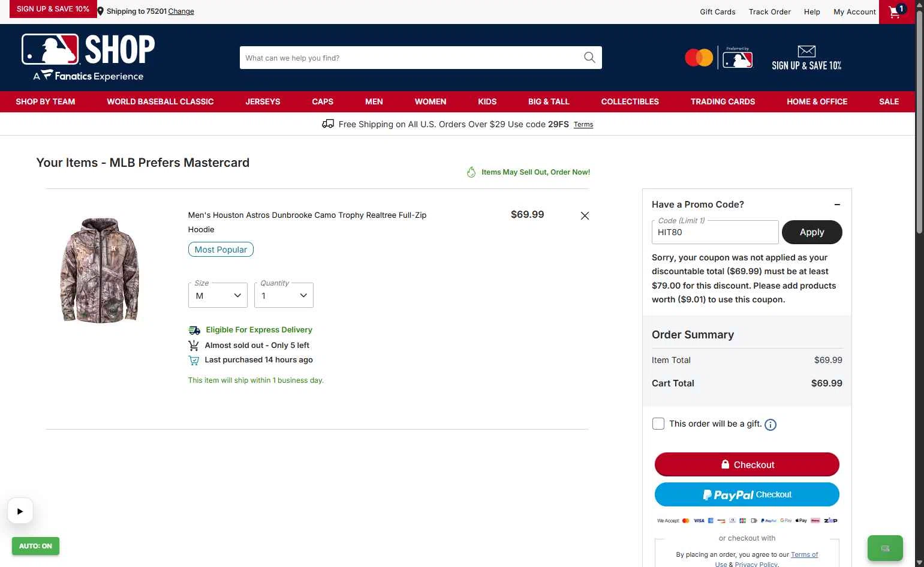Click the red Sign Up & Save 10% banner
The width and height of the screenshot is (924, 567).
53,9
